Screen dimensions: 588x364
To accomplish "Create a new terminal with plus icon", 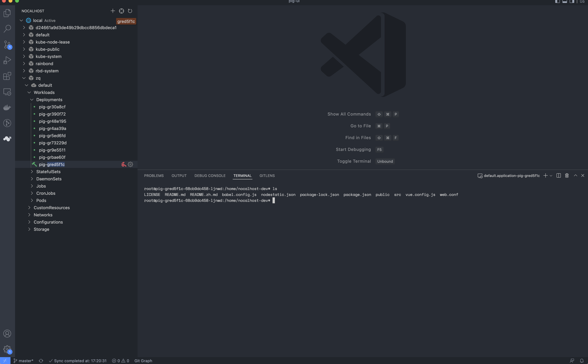I will (545, 175).
